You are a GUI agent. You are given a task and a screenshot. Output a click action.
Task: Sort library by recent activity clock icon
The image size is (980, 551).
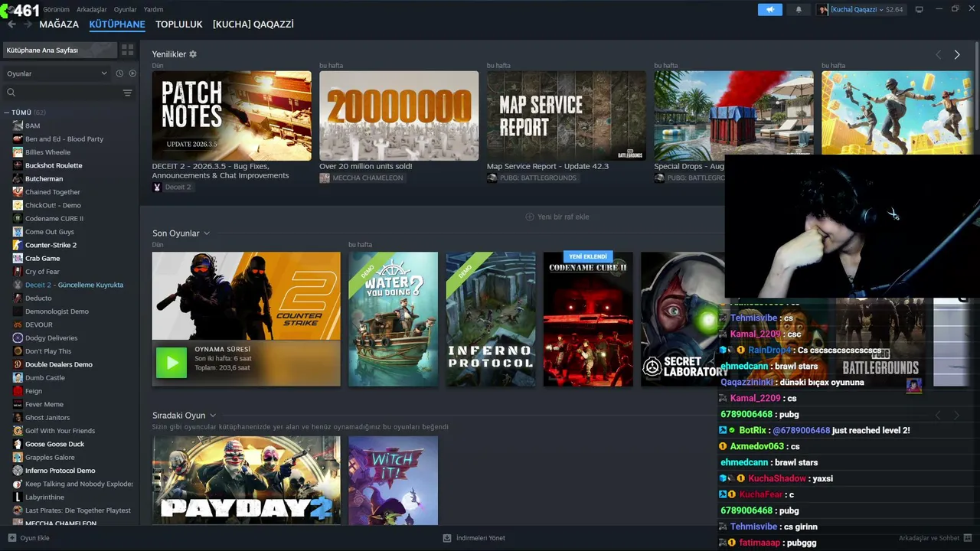coord(119,73)
